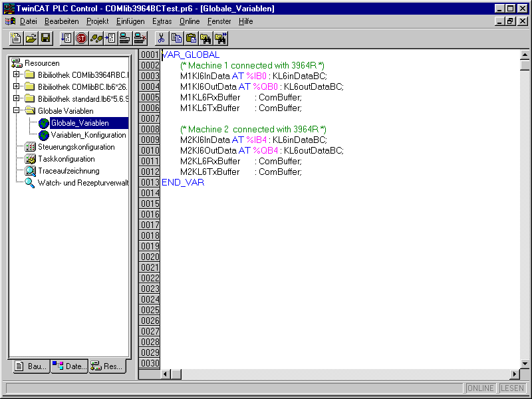532x399 pixels.
Task: Open the Projekt menu
Action: [97, 21]
